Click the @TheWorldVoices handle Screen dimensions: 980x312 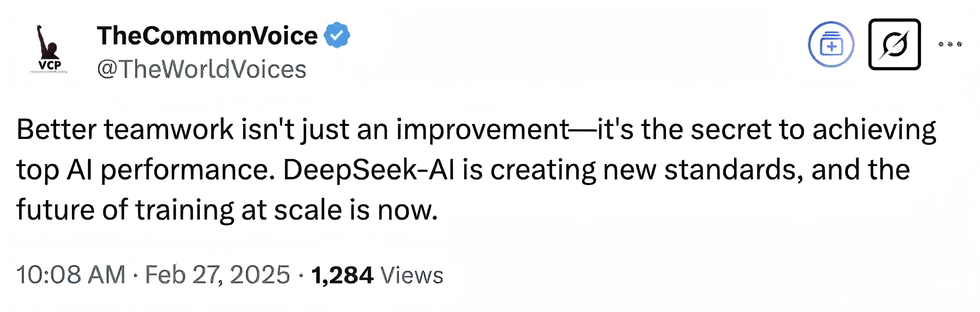202,69
